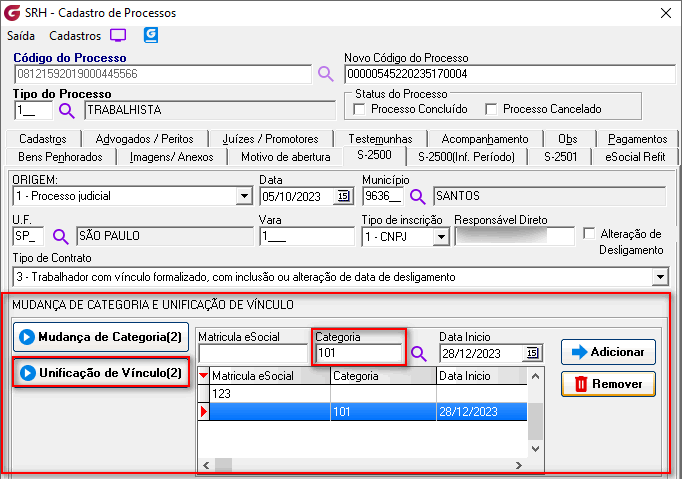Open the Tipo de inscrição dropdown
682x479 pixels.
pyautogui.click(x=440, y=237)
